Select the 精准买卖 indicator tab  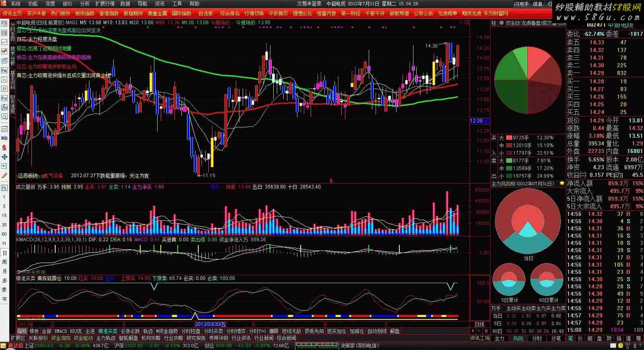pyautogui.click(x=108, y=331)
